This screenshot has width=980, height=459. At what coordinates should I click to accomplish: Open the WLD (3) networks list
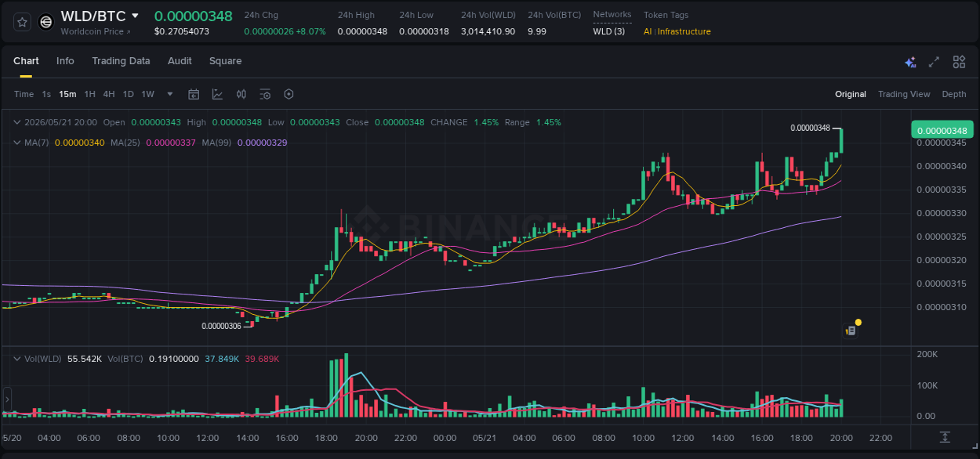[x=609, y=31]
